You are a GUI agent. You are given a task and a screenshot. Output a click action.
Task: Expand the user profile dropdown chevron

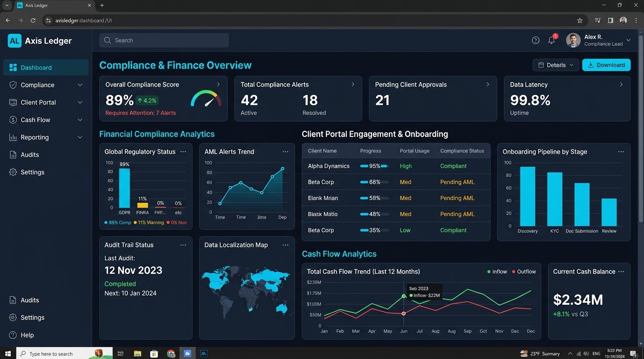629,40
